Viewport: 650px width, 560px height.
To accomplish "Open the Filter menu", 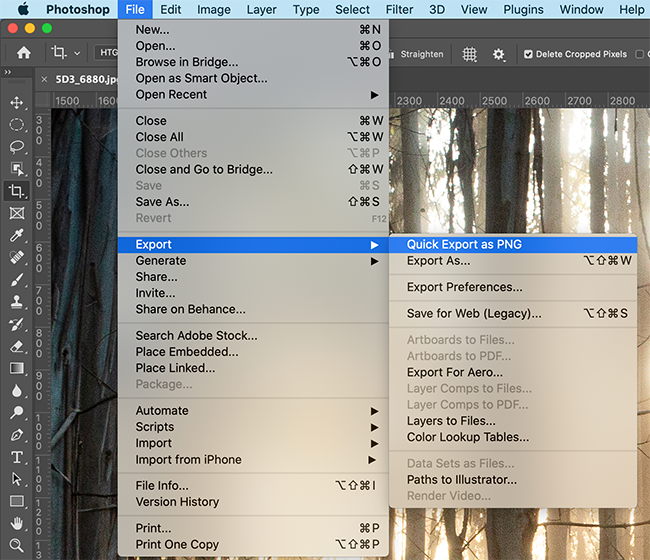I will tap(399, 10).
